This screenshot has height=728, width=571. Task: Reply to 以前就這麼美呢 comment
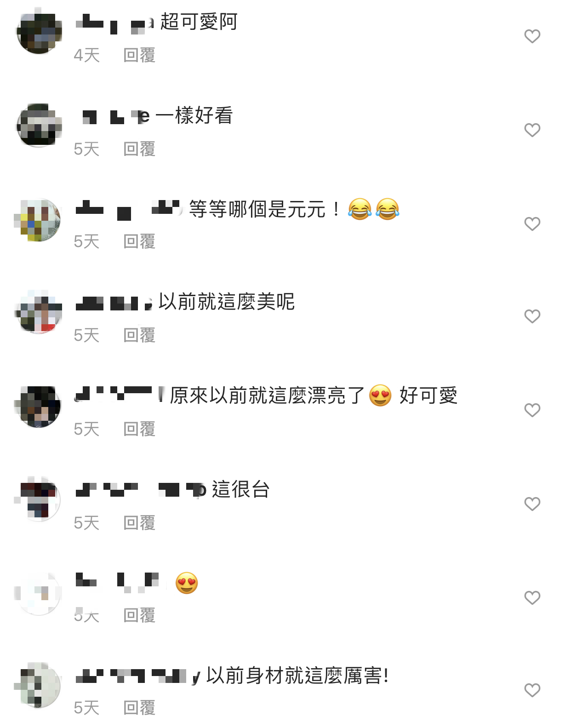[x=139, y=335]
